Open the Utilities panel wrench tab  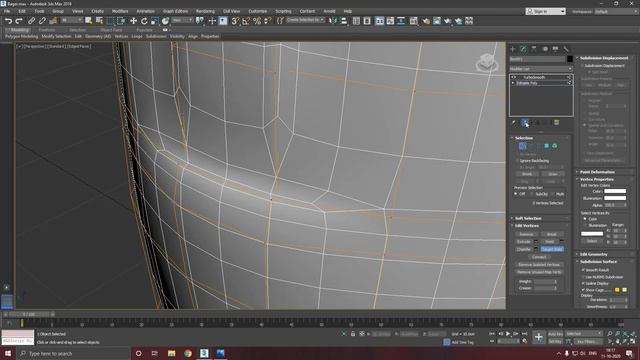566,49
